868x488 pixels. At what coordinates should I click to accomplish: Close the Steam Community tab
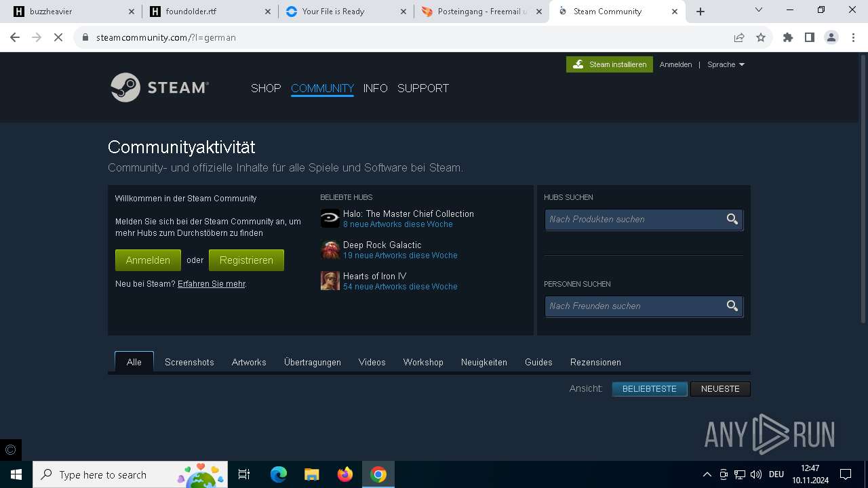[675, 12]
